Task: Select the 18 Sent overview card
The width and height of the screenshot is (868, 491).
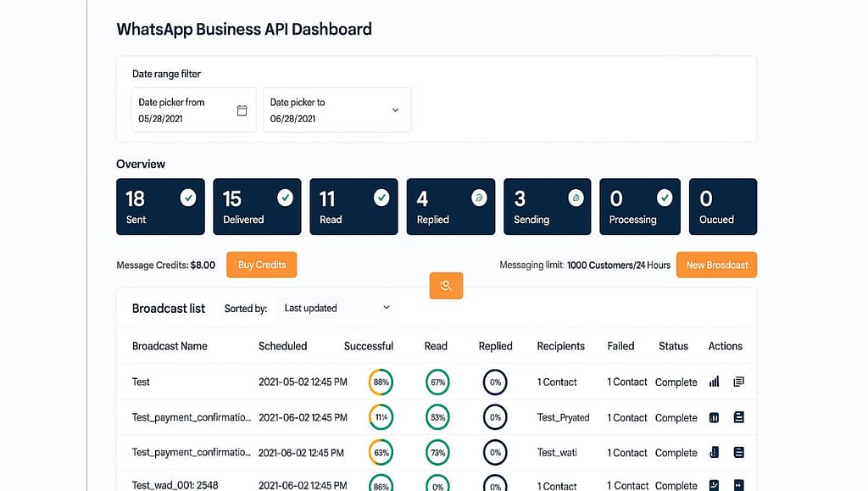Action: click(x=160, y=206)
